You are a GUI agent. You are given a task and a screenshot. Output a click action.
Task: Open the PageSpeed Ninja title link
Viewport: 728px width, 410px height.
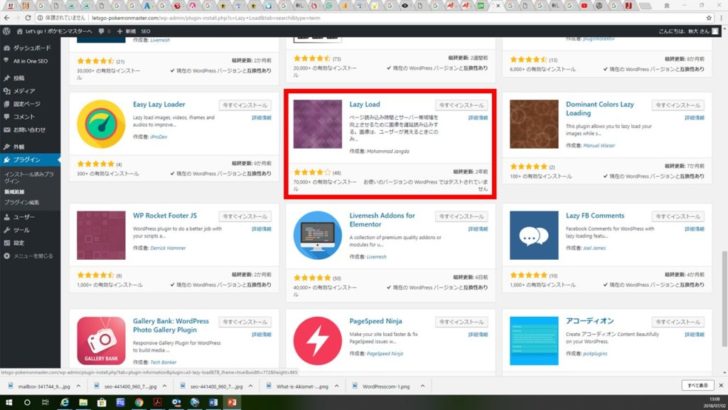click(376, 321)
